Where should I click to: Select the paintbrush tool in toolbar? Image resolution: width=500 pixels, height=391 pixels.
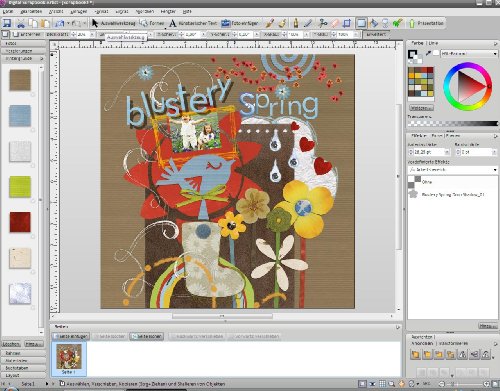pos(270,23)
